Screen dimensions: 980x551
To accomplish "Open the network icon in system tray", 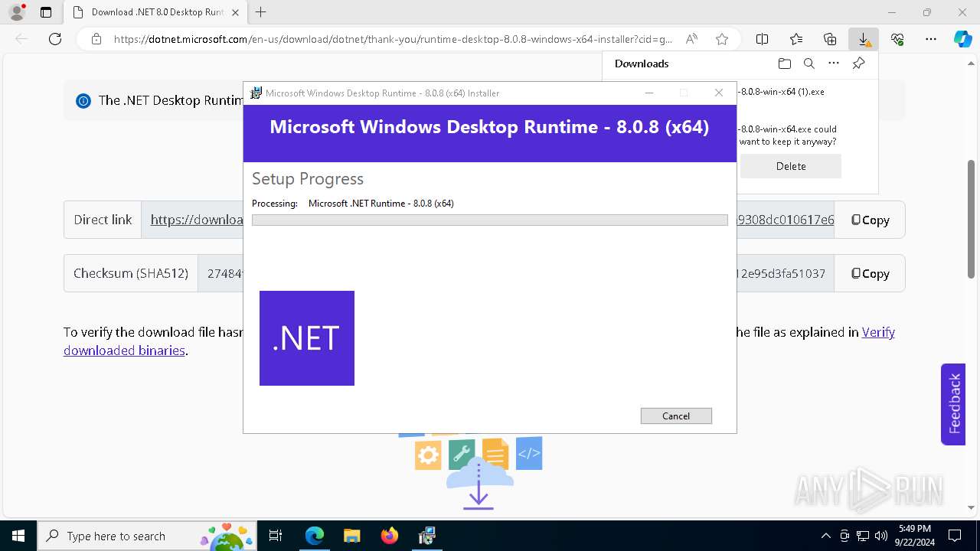I will click(x=863, y=536).
